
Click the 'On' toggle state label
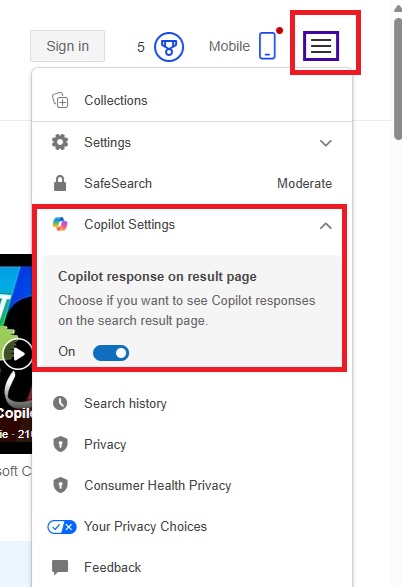[67, 352]
